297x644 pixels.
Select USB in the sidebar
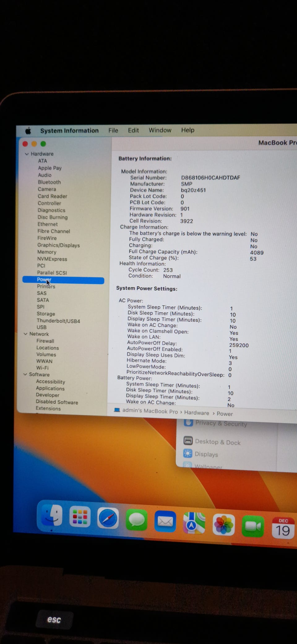[x=41, y=327]
